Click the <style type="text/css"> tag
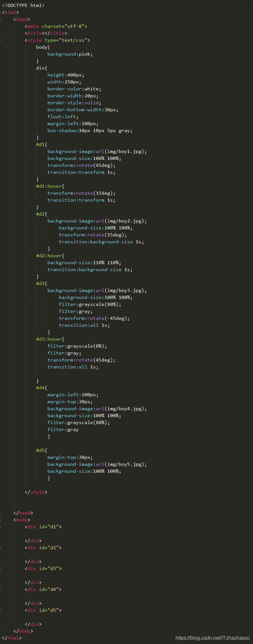 (57, 40)
